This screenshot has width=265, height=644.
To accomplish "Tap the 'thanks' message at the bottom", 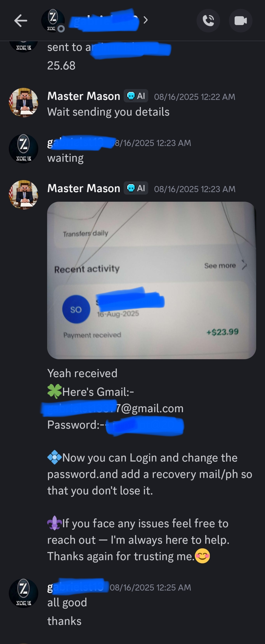I will point(65,621).
